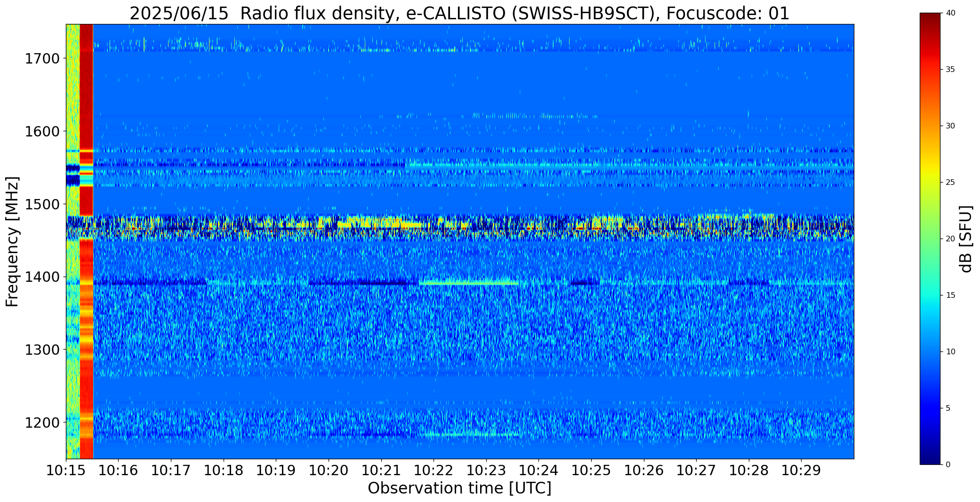Image resolution: width=980 pixels, height=502 pixels.
Task: Click the bright yellow streak at 1390 MHz near 10:22
Action: coord(468,283)
